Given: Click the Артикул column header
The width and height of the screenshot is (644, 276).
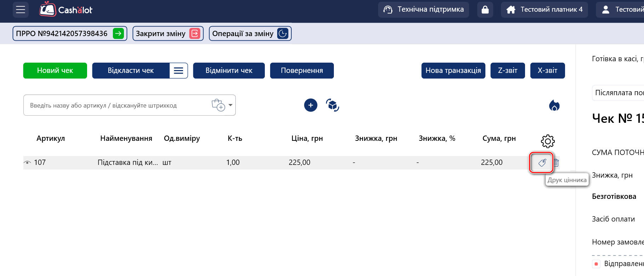Looking at the screenshot, I should 51,138.
